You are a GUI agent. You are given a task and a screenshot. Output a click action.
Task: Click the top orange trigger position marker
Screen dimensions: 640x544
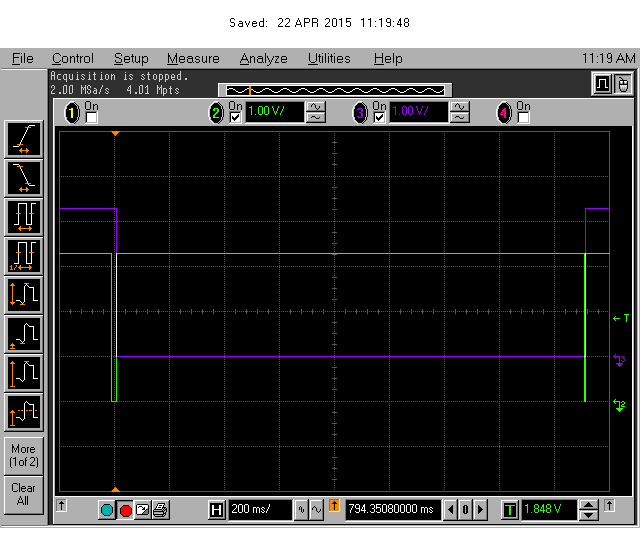point(116,133)
